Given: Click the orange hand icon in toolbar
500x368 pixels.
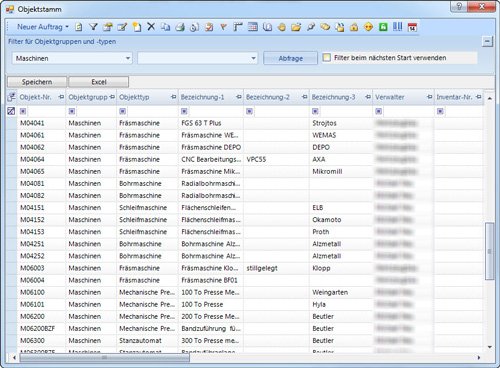Looking at the screenshot, I should (x=282, y=27).
